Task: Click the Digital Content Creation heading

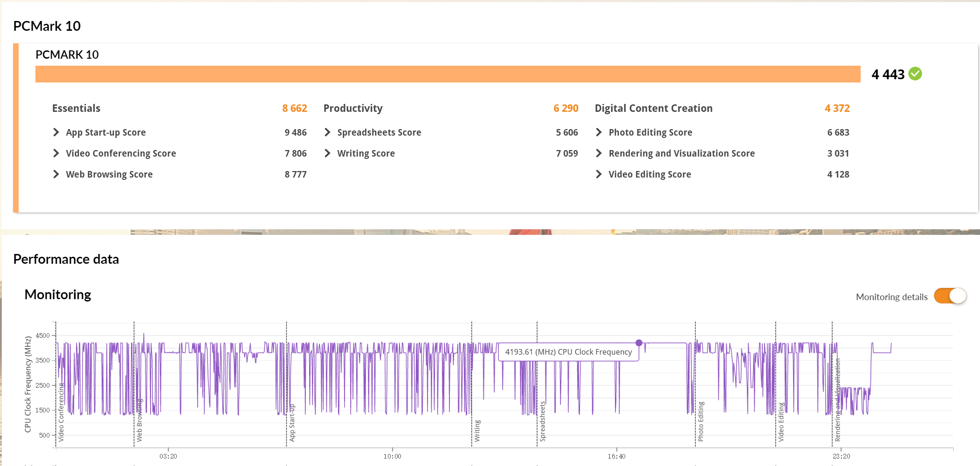Action: point(654,108)
